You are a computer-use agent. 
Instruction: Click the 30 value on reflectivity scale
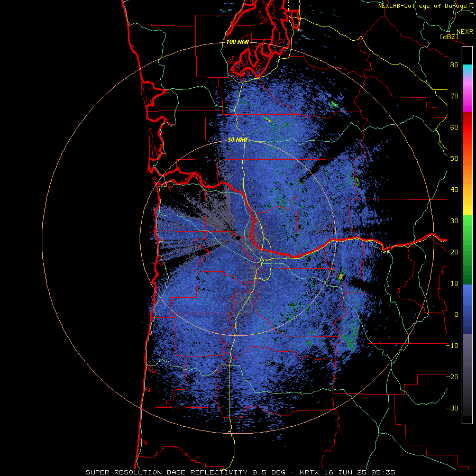pyautogui.click(x=454, y=221)
